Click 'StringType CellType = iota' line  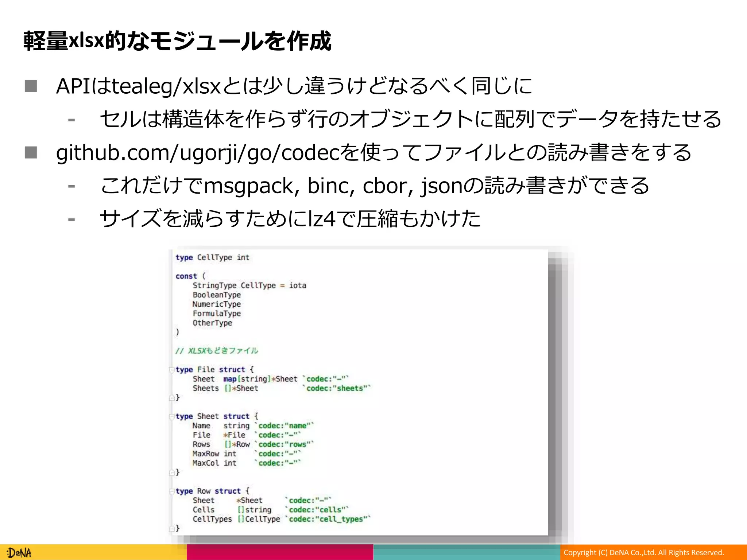point(249,285)
